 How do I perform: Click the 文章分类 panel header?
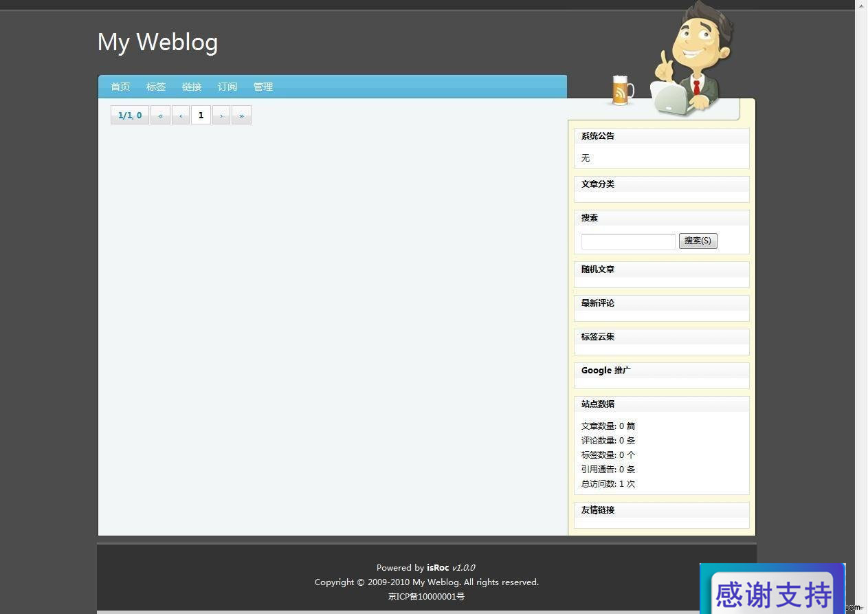661,184
